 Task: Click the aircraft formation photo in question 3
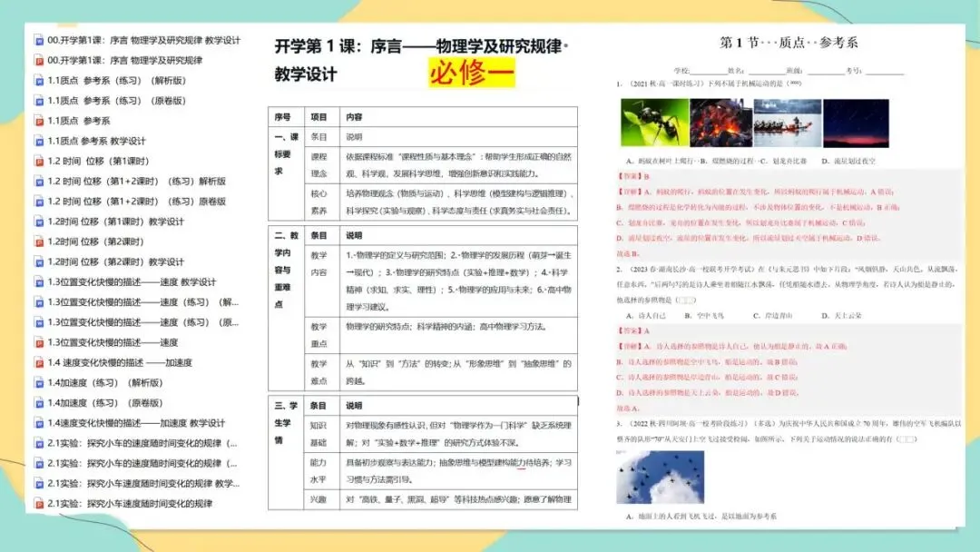[660, 477]
